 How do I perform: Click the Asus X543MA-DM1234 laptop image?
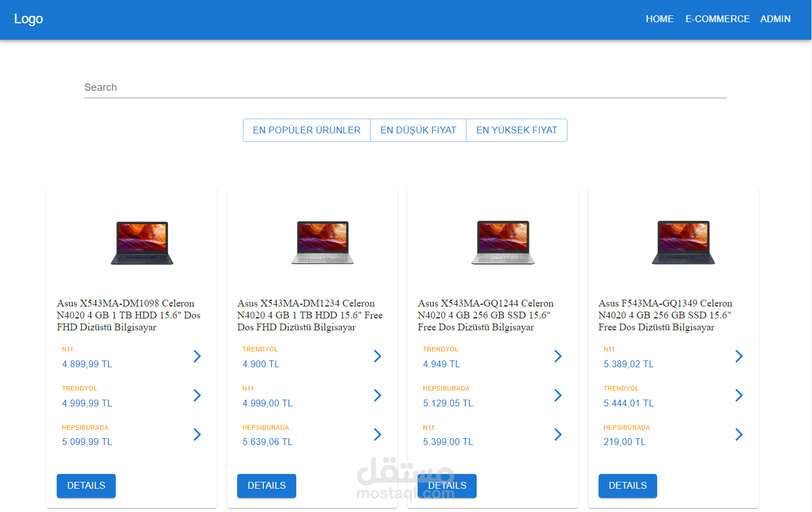[322, 243]
